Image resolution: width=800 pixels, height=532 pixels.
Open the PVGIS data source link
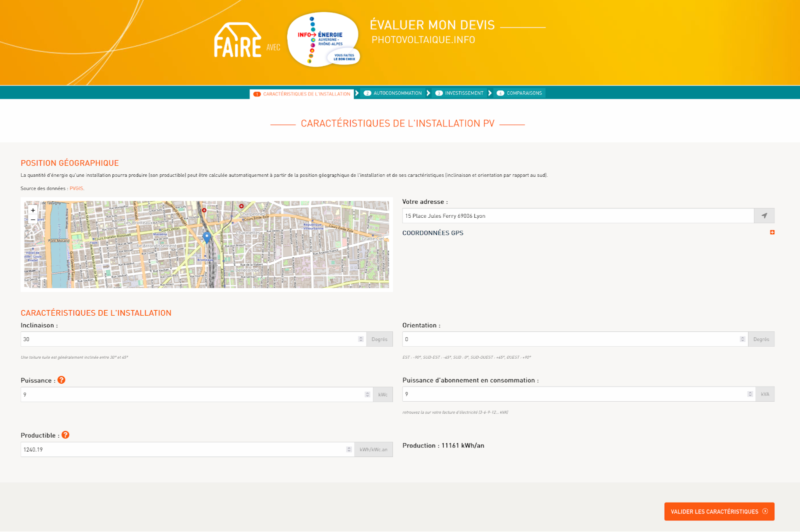coord(76,188)
